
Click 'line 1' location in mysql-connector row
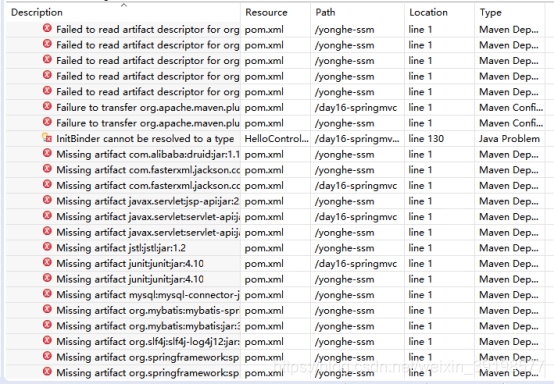(x=420, y=295)
